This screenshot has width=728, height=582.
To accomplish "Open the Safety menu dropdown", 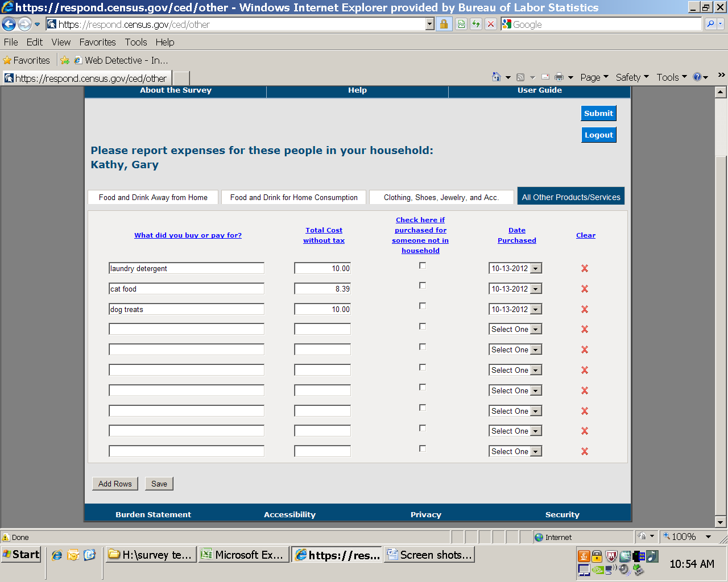I will pos(632,77).
